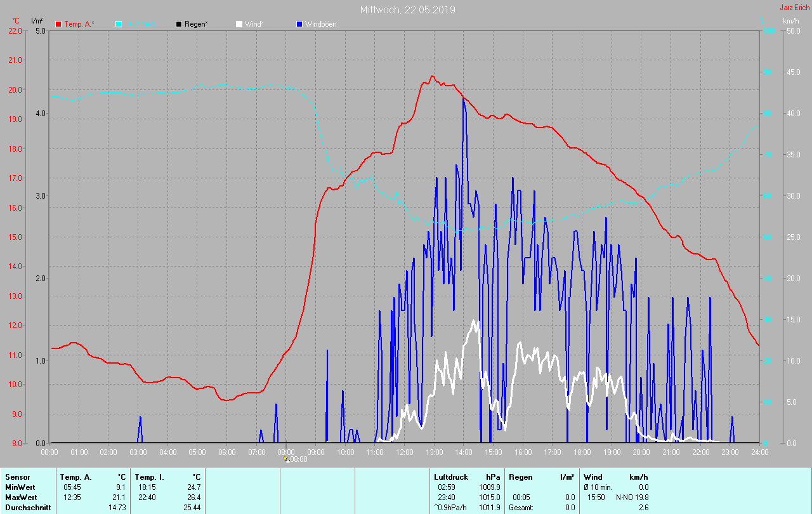The width and height of the screenshot is (812, 514).
Task: Select the 'Temp. A.*' legend label
Action: point(79,24)
